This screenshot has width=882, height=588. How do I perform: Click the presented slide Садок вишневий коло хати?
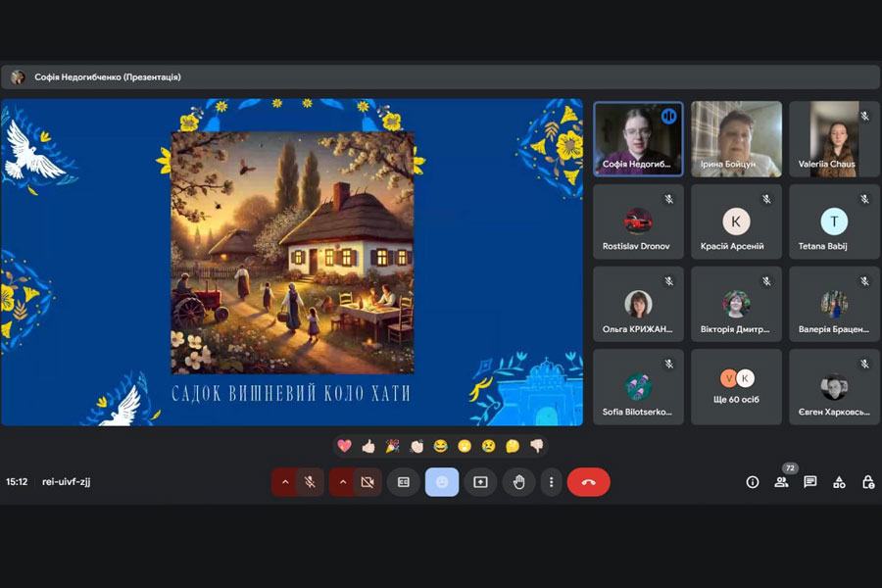pos(292,263)
